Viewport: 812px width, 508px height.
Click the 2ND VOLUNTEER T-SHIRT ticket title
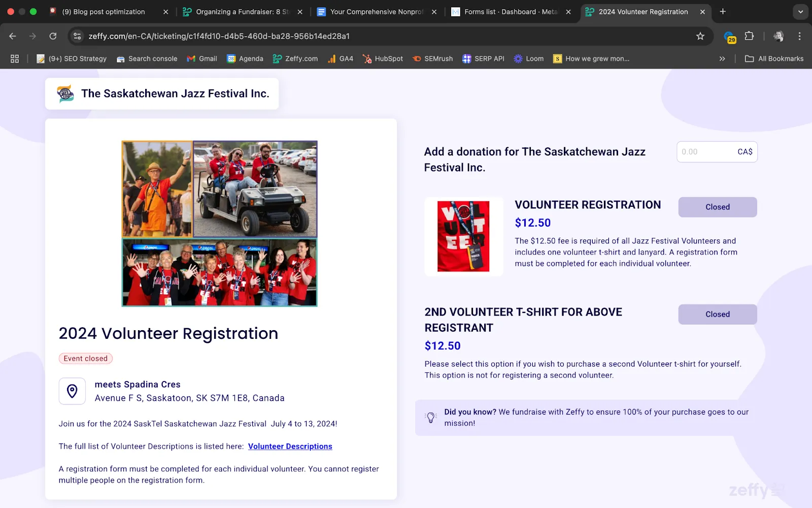(x=523, y=320)
